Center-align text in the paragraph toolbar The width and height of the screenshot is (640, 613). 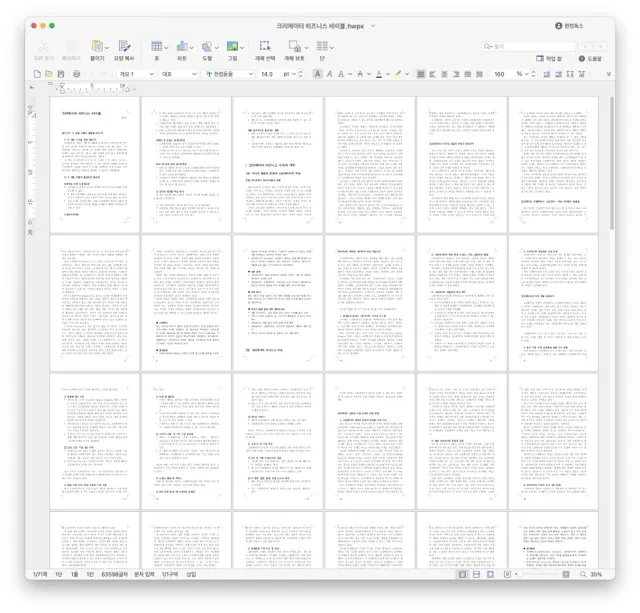coord(444,74)
